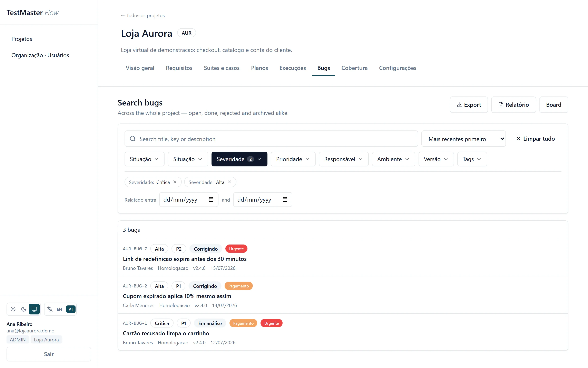The image size is (588, 368).
Task: Click the Crítica severity badge on AUR-BUG-1
Action: [x=162, y=323]
